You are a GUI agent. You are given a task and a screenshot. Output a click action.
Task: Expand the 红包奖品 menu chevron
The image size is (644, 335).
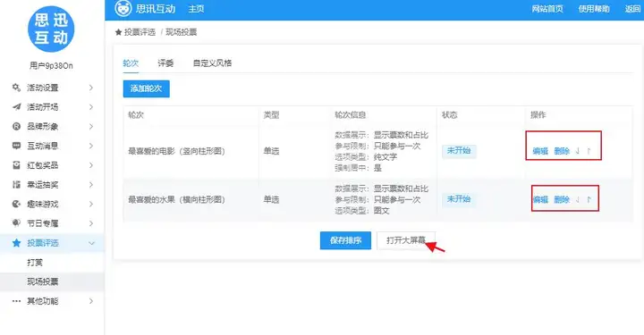91,165
